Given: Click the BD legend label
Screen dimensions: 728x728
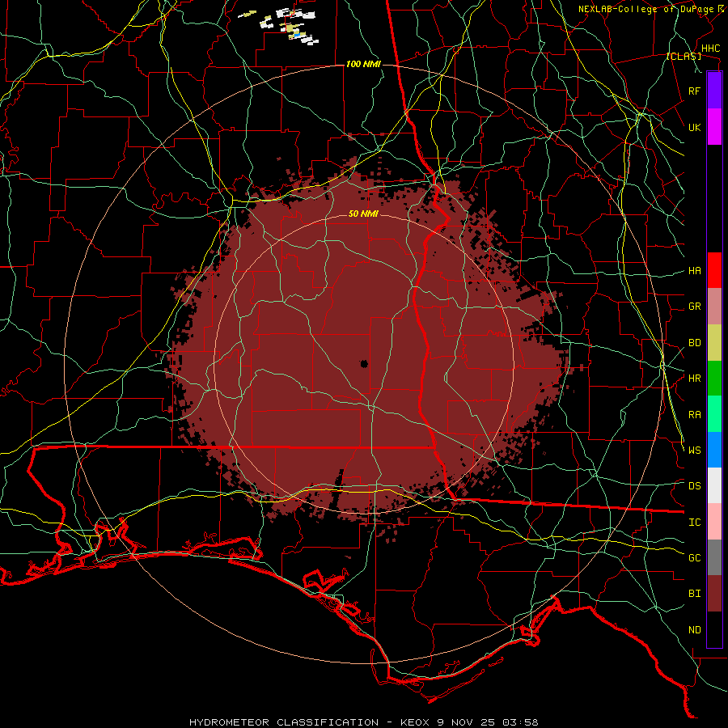Looking at the screenshot, I should 694,343.
